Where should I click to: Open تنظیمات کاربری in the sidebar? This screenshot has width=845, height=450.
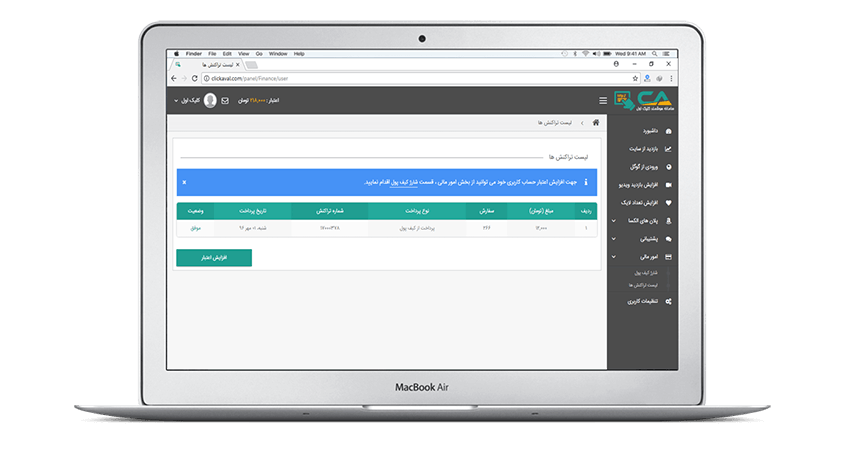(642, 301)
